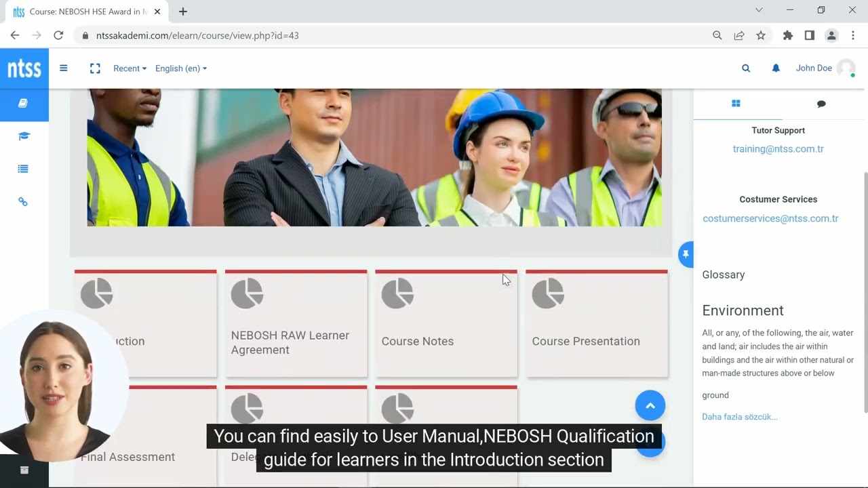The width and height of the screenshot is (868, 488).
Task: Click the pie chart icon on Course Notes
Action: 397,293
